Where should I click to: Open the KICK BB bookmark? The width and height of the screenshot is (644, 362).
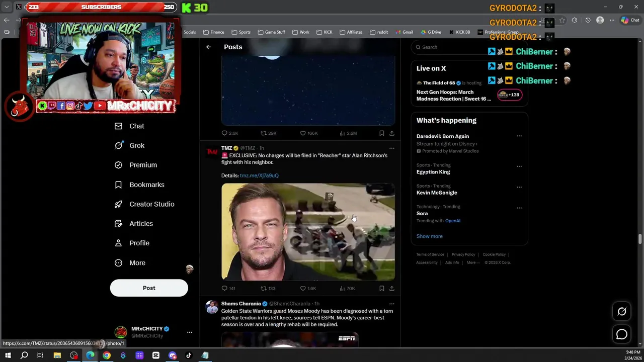click(459, 32)
